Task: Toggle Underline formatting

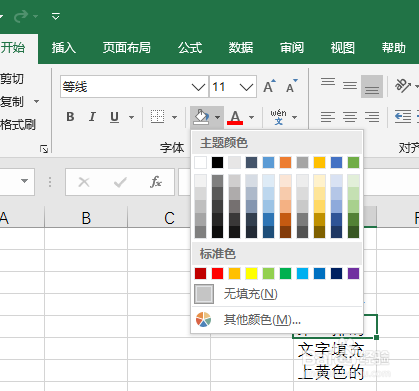Action: [114, 117]
